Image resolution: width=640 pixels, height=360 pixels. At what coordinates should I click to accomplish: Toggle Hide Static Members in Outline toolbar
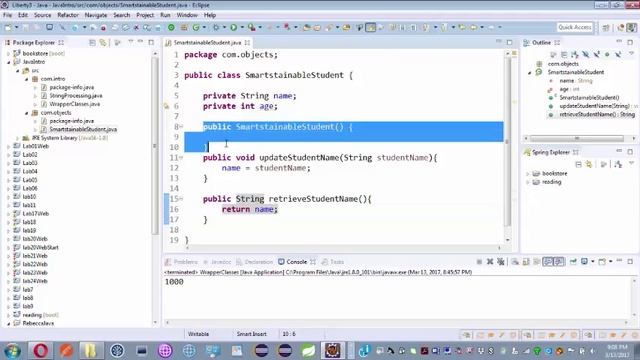coord(596,54)
